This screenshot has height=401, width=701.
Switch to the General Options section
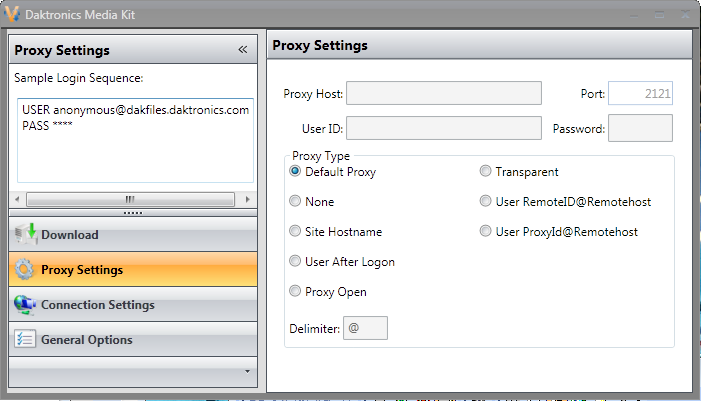pyautogui.click(x=86, y=340)
